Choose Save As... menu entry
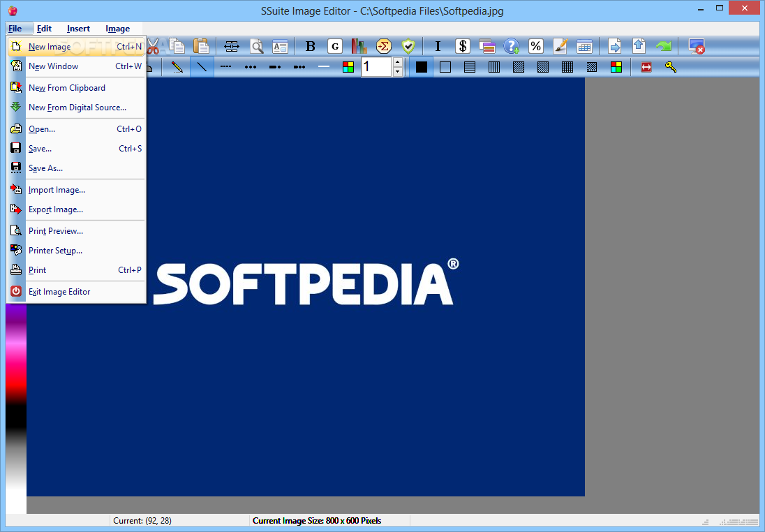The image size is (765, 532). point(76,168)
